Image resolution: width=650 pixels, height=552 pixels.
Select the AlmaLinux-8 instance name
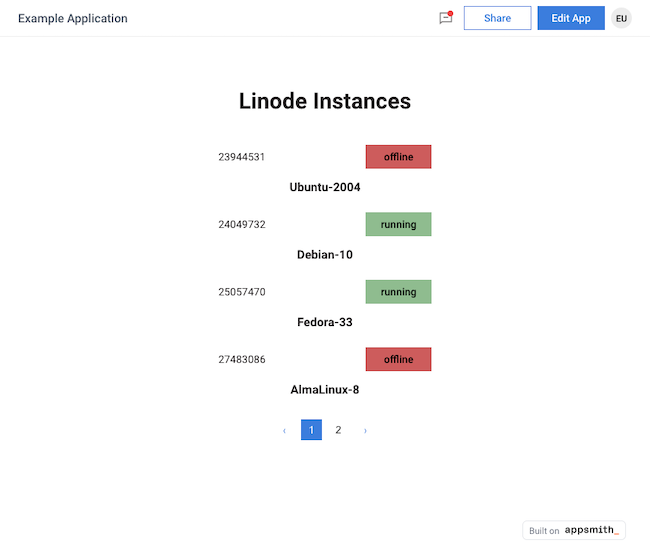pyautogui.click(x=325, y=390)
